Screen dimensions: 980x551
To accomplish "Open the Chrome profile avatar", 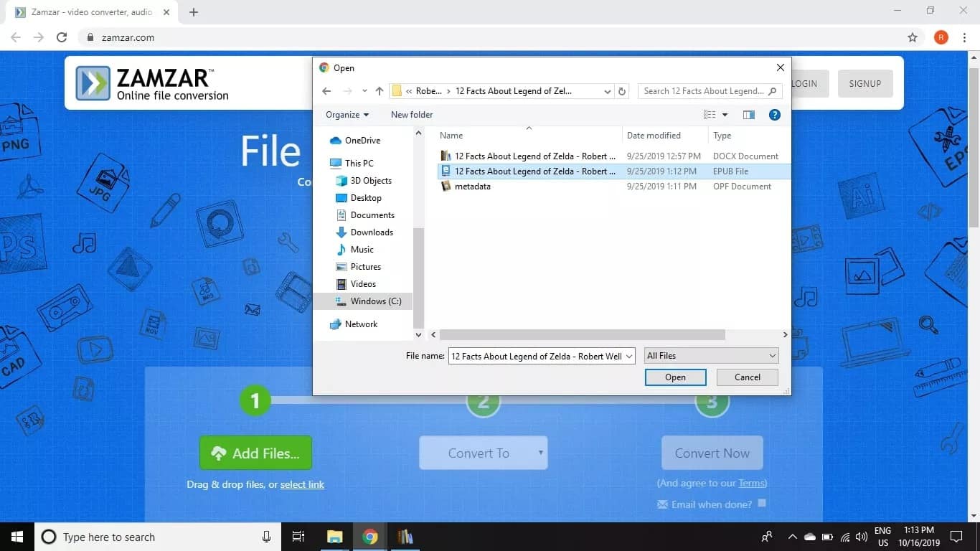I will tap(941, 37).
